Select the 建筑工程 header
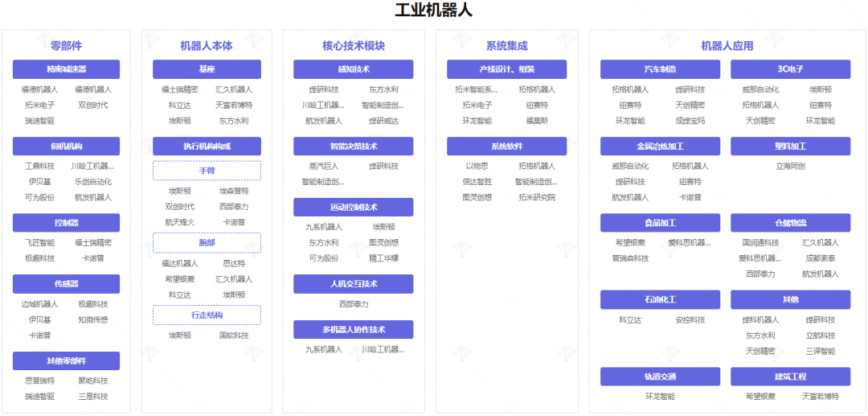This screenshot has width=868, height=416. coord(791,377)
